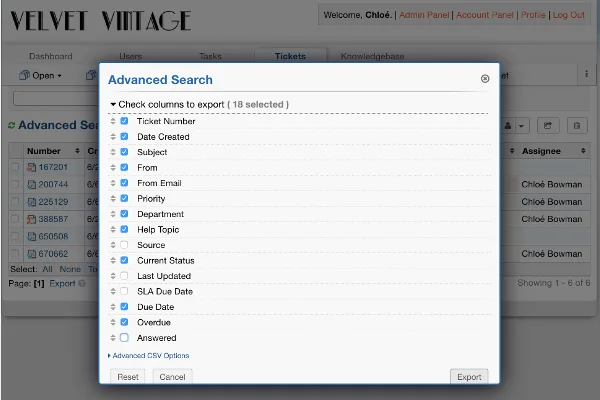Click reorder handle beside Help Topic
This screenshot has height=400, width=600.
coord(113,229)
